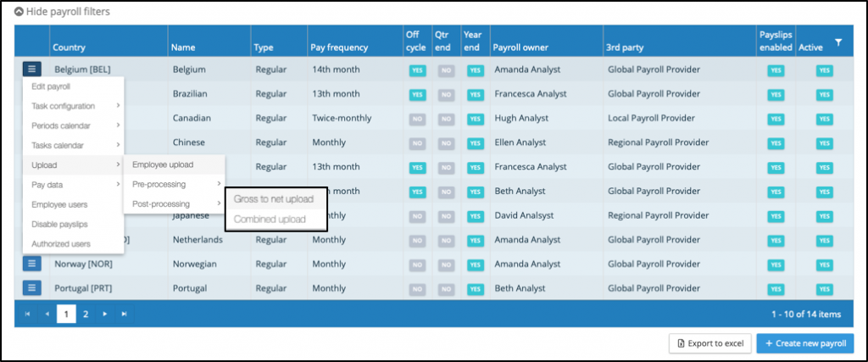Toggle Payslips enabled badge for Portugal row

pos(775,288)
